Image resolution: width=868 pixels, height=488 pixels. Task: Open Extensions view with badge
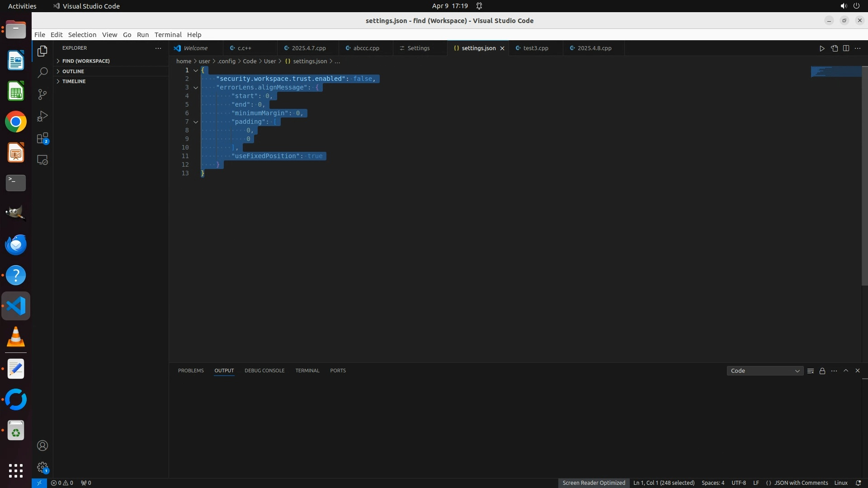pos(42,138)
